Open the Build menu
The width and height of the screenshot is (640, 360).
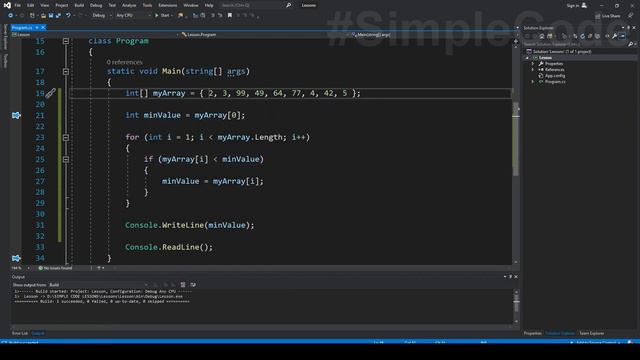coord(79,5)
